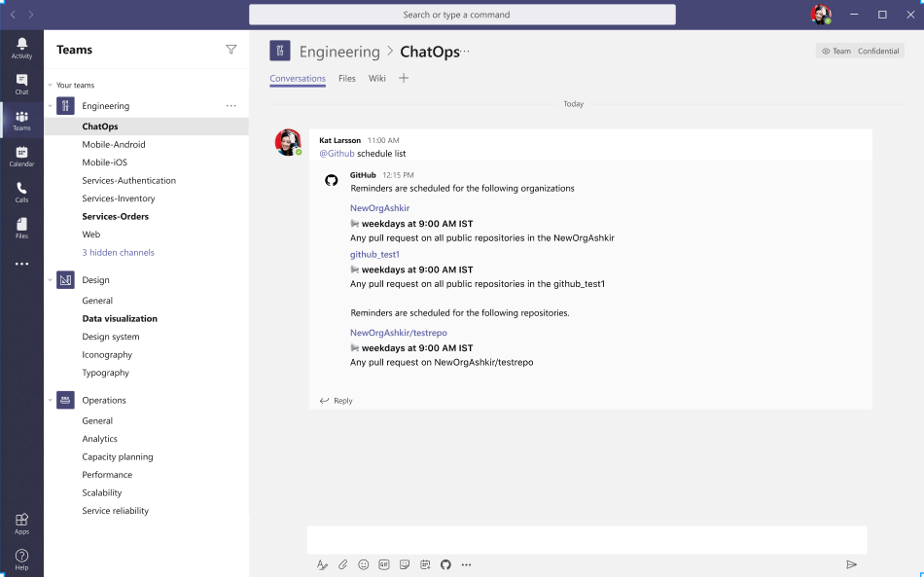The height and width of the screenshot is (577, 924).
Task: Show the 3 hidden channels in Engineering
Action: pos(117,252)
